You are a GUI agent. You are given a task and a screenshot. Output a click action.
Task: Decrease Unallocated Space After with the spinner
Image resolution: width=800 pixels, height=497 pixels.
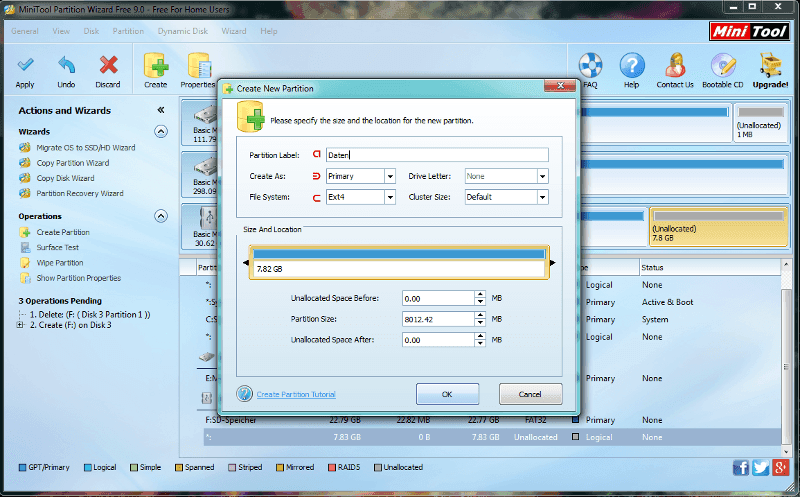click(480, 344)
